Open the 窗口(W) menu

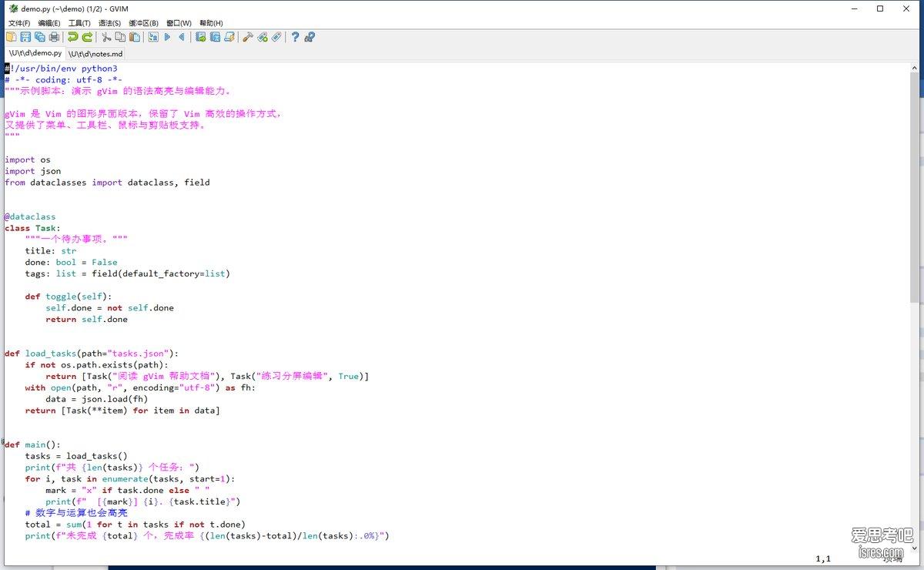click(179, 23)
